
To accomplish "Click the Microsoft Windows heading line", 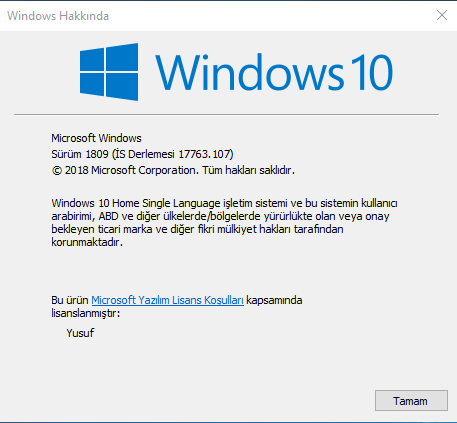I will [96, 138].
